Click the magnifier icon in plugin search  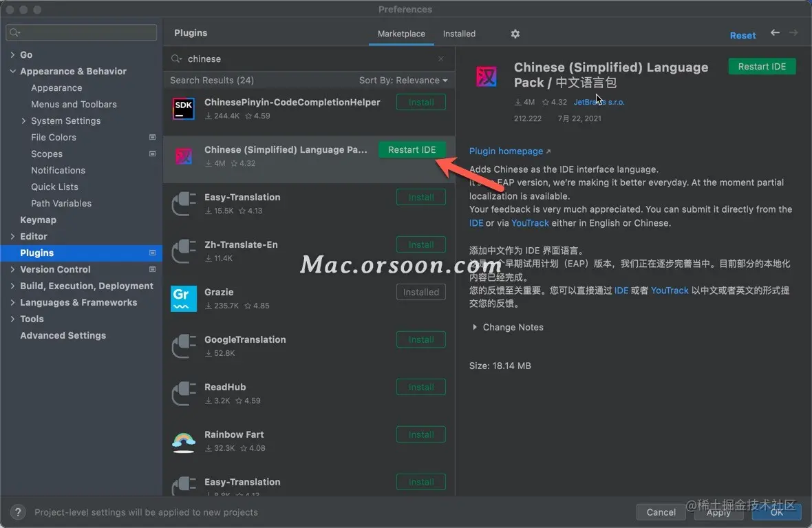point(177,59)
